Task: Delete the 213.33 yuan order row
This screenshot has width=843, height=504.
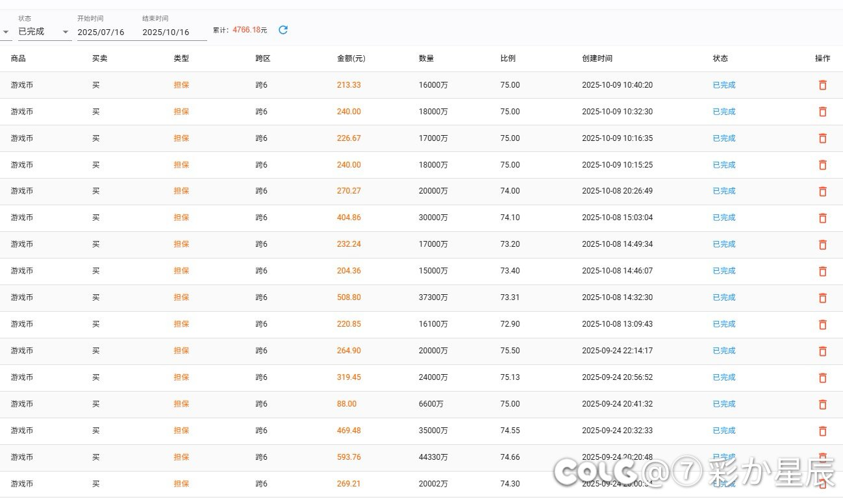Action: coord(822,85)
